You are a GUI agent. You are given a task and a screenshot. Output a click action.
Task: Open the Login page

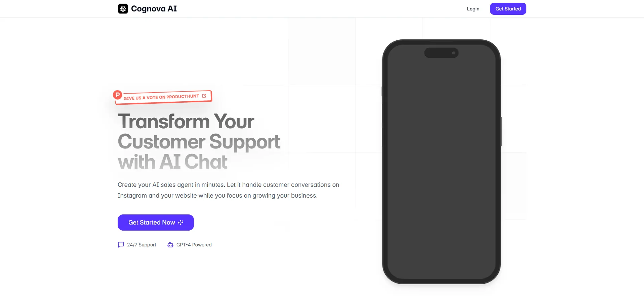pyautogui.click(x=473, y=9)
